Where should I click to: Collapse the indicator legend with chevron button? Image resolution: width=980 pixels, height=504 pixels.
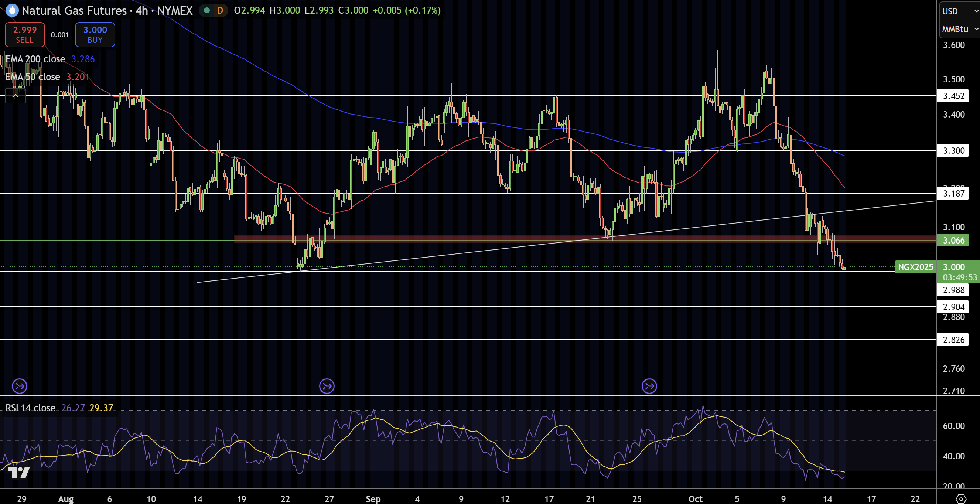[16, 96]
